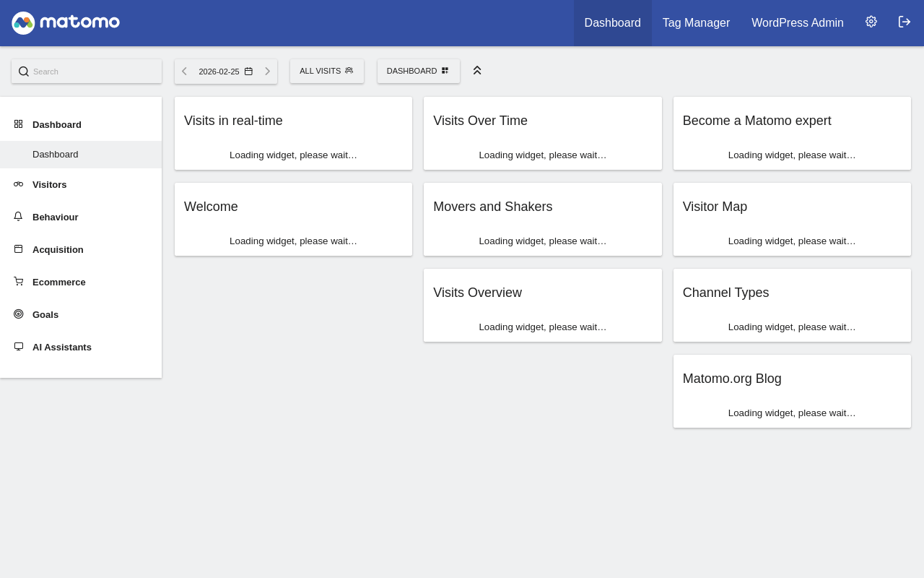Click the AI Assistants monitor icon

(x=19, y=347)
